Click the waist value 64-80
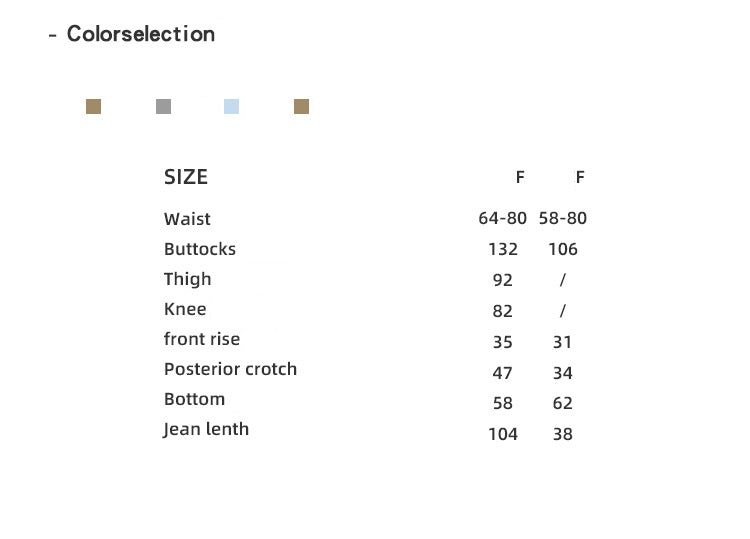Image resolution: width=750 pixels, height=539 pixels. 502,219
